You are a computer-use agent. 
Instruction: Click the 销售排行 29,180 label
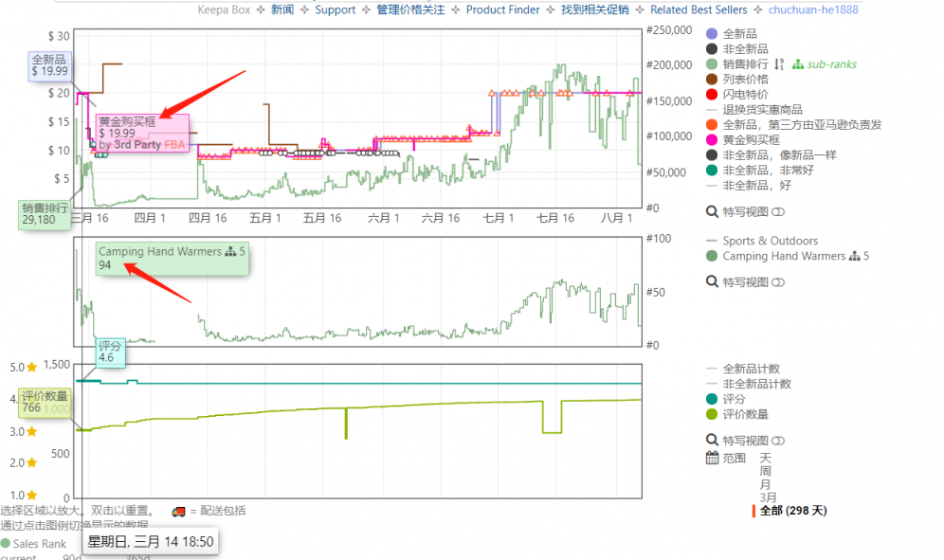(x=45, y=214)
